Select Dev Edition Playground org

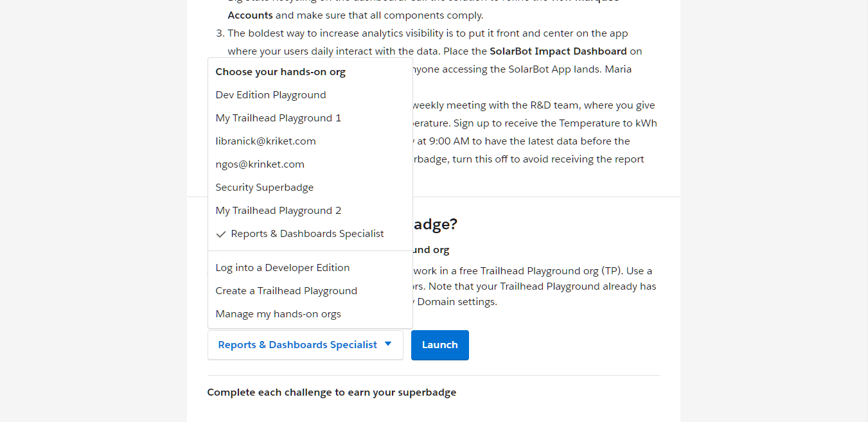(x=270, y=95)
